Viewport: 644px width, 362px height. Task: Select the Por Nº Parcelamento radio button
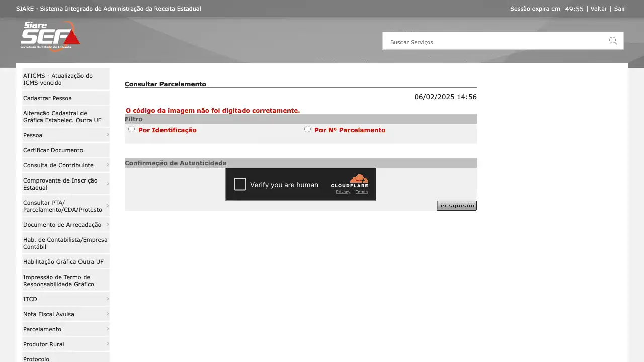tap(308, 129)
